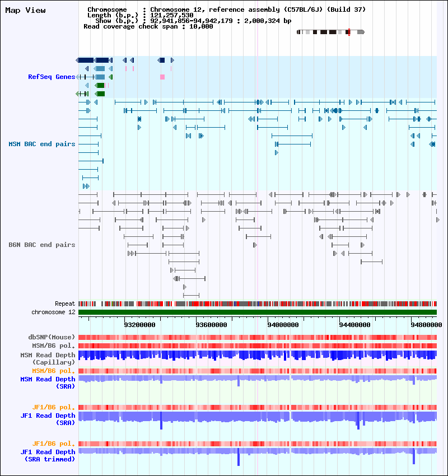Viewport: 448px width, 476px height.
Task: Select MSM Read Depth (Capillary) label
Action: (48, 358)
